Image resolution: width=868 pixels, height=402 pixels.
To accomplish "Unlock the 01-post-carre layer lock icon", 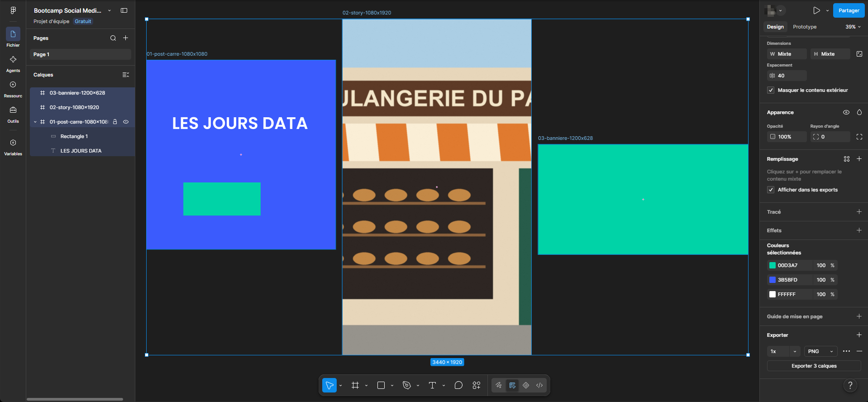I will (115, 122).
